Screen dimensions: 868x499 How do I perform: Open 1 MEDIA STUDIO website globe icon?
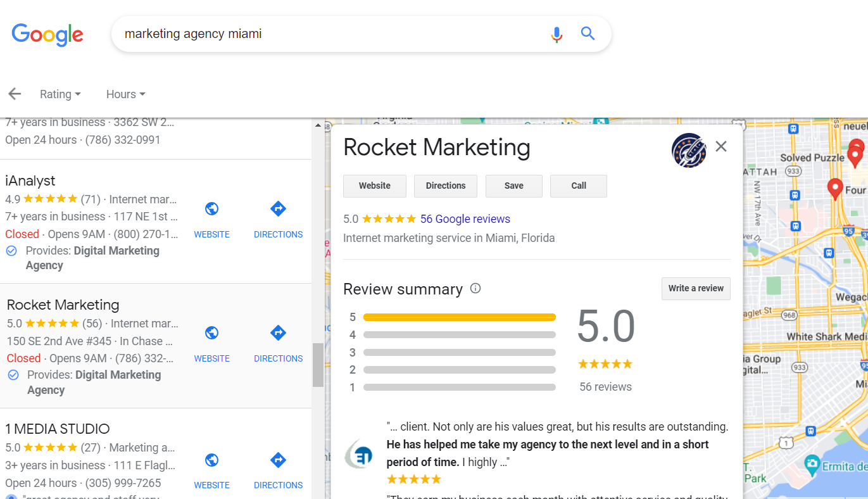(212, 460)
